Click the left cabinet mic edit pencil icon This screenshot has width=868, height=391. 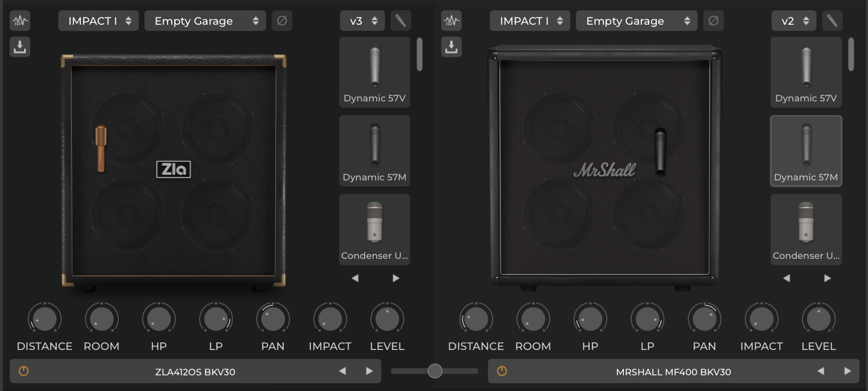[401, 21]
